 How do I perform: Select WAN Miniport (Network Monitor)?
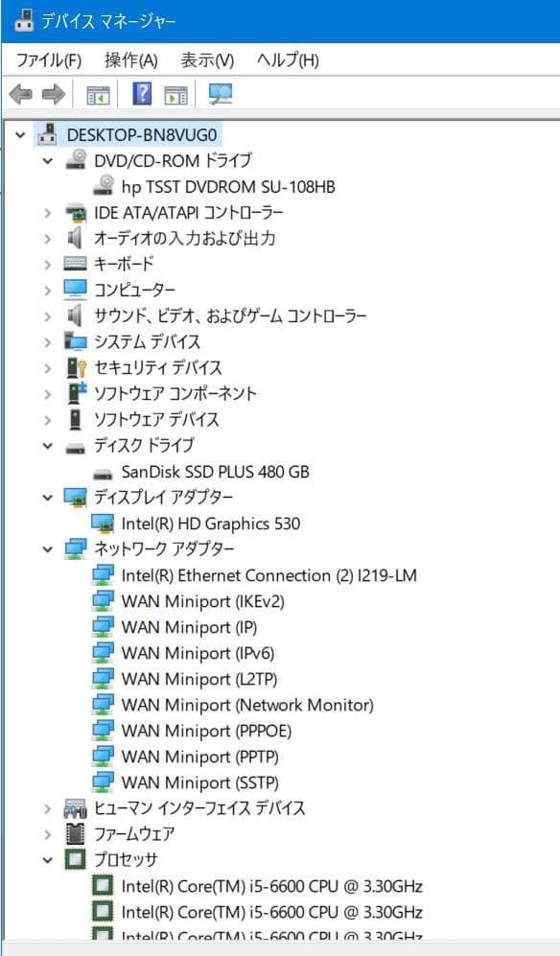247,705
